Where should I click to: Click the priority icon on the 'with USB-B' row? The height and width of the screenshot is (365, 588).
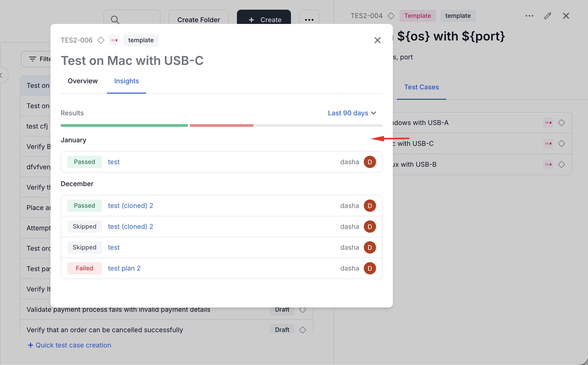(x=548, y=164)
